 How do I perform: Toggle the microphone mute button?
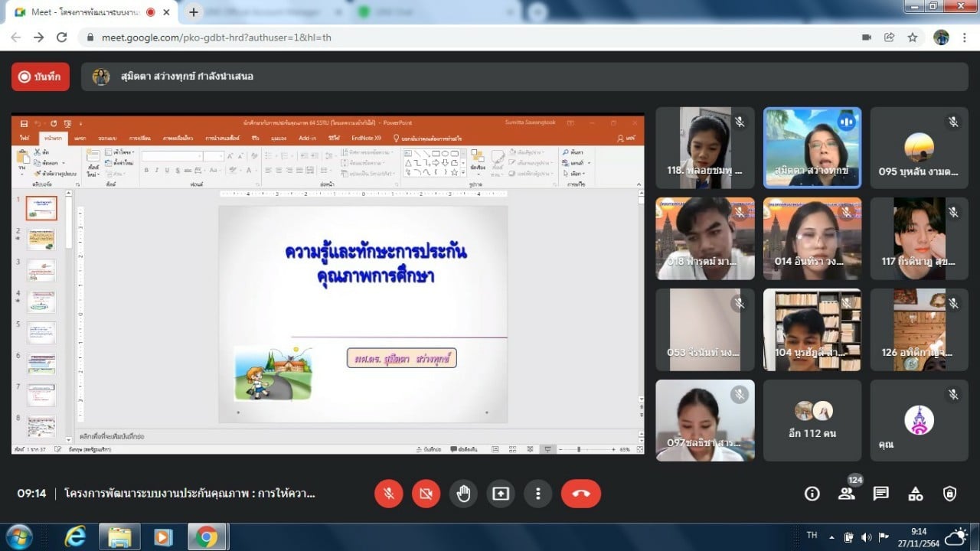(389, 494)
